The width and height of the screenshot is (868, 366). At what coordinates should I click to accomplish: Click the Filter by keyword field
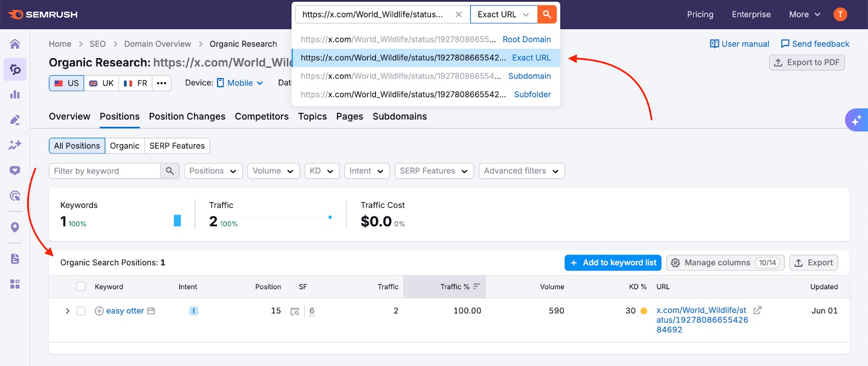[x=105, y=171]
